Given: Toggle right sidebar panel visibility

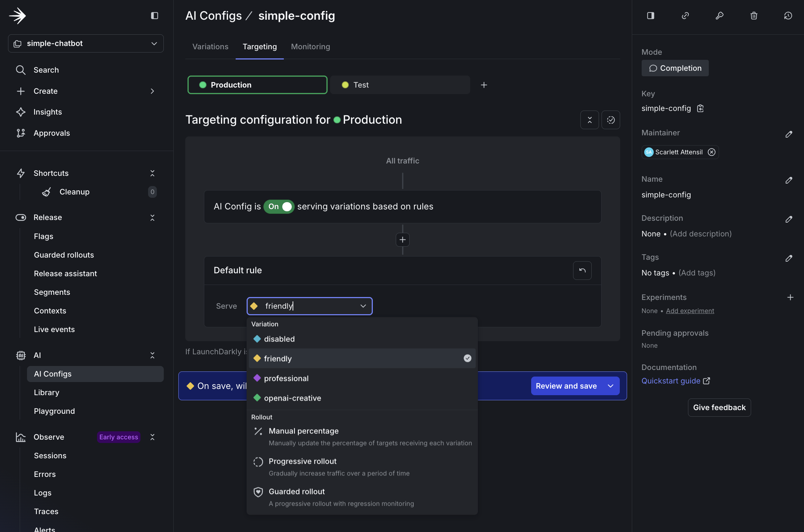Looking at the screenshot, I should click(x=651, y=16).
